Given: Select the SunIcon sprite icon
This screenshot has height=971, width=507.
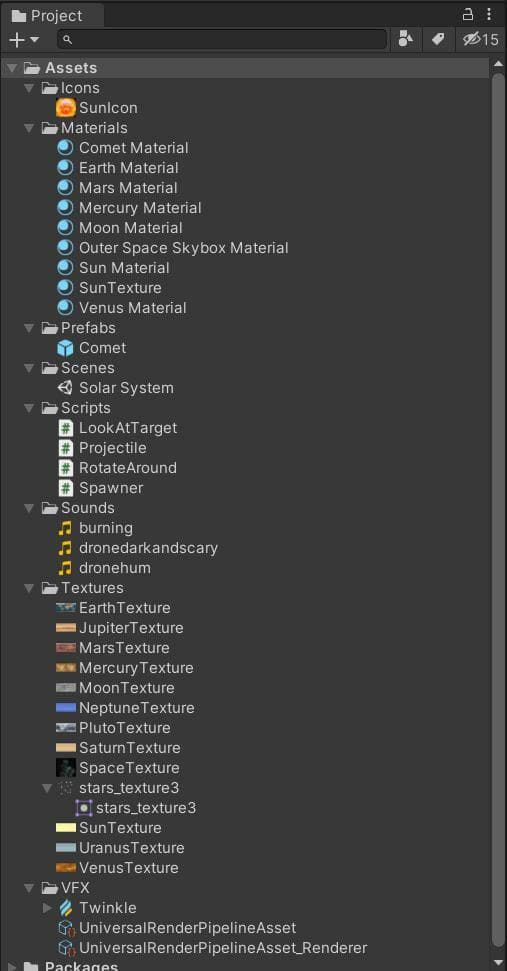Looking at the screenshot, I should pos(66,108).
